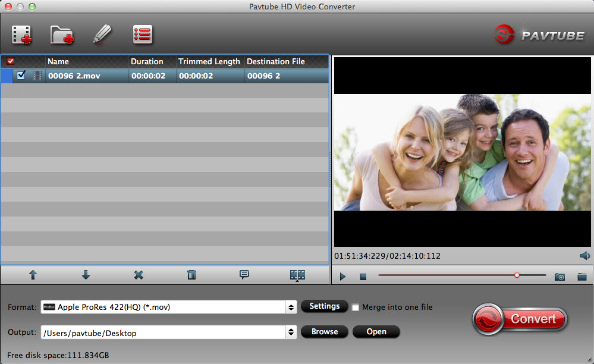
Task: Take a snapshot with camera icon
Action: click(x=560, y=277)
